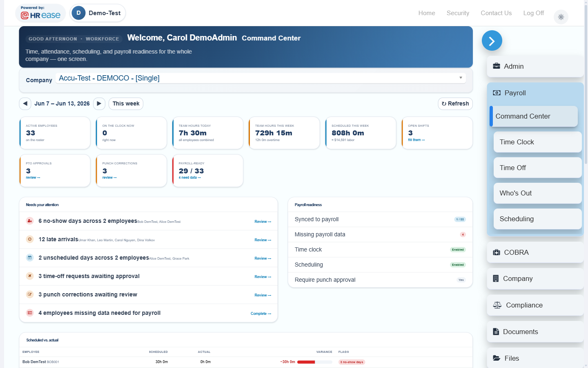Click the Demo-Test avatar D icon
The height and width of the screenshot is (368, 588).
point(78,13)
